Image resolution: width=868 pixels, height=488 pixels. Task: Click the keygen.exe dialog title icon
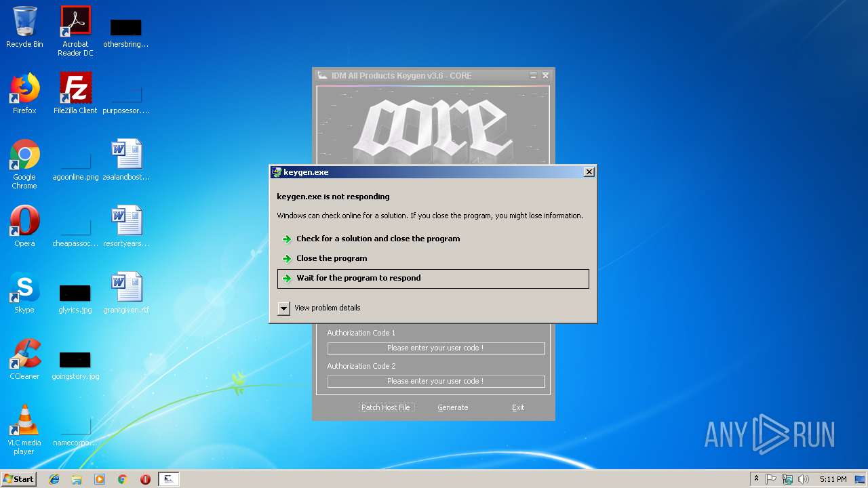pos(277,172)
